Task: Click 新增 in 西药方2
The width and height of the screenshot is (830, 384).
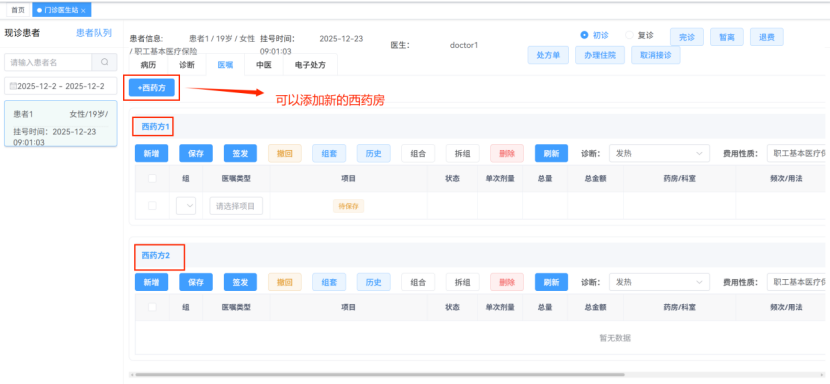Action: (151, 282)
